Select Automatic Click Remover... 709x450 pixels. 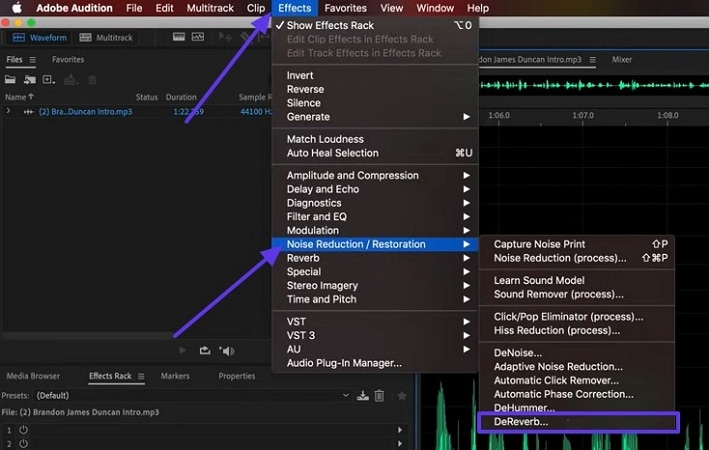coord(577,380)
